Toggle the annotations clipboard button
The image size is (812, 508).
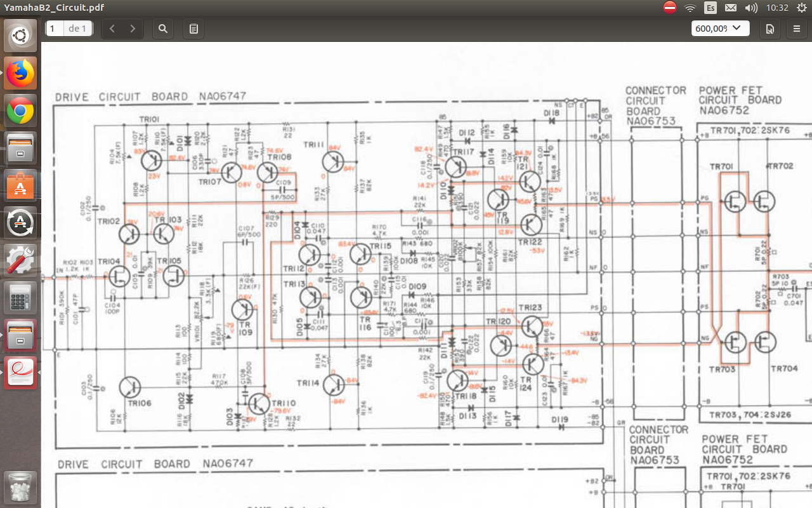coord(193,29)
